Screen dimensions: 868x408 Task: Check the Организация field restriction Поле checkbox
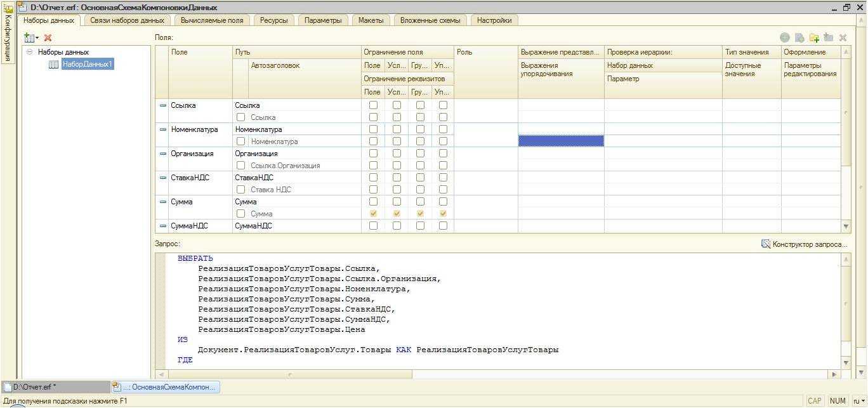(373, 154)
